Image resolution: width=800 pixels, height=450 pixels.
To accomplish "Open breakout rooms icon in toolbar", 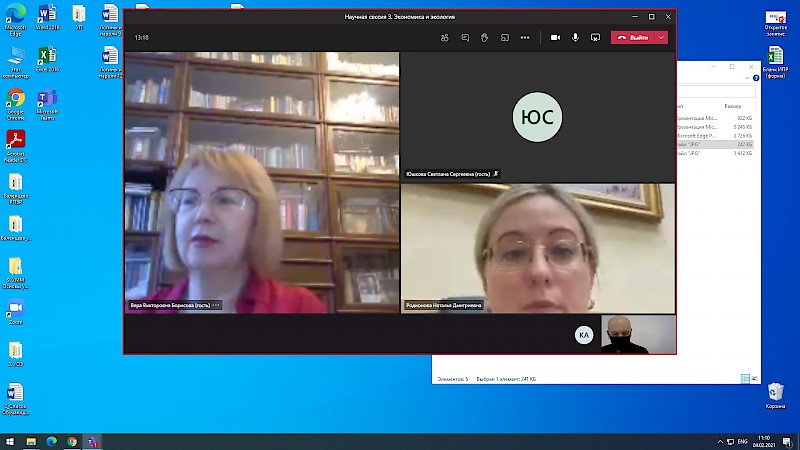I will pos(504,37).
